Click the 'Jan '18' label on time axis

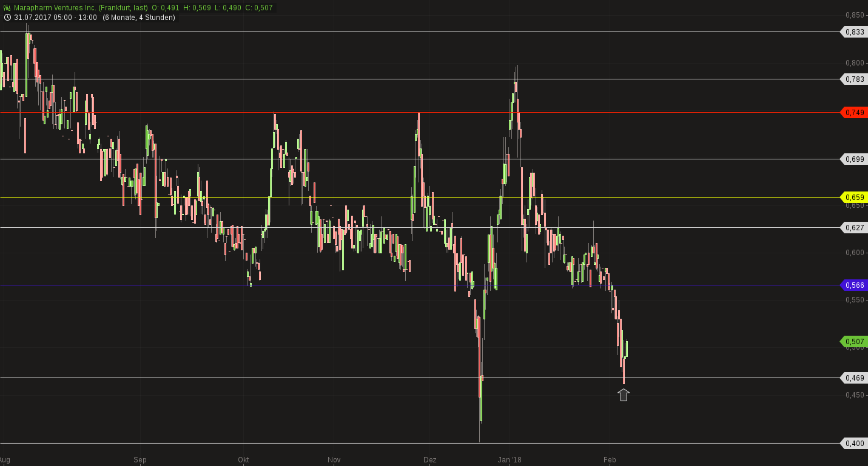[510, 460]
